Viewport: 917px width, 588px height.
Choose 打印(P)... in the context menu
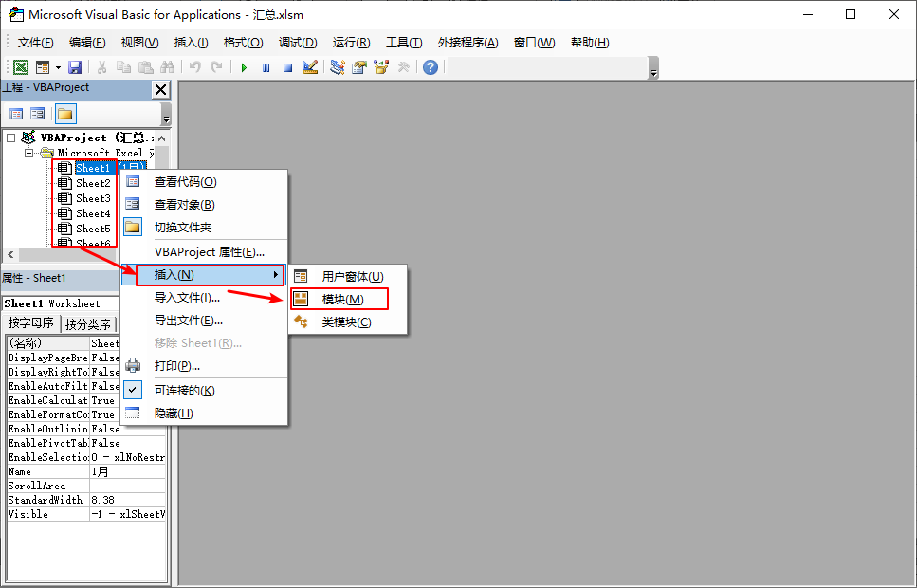204,366
